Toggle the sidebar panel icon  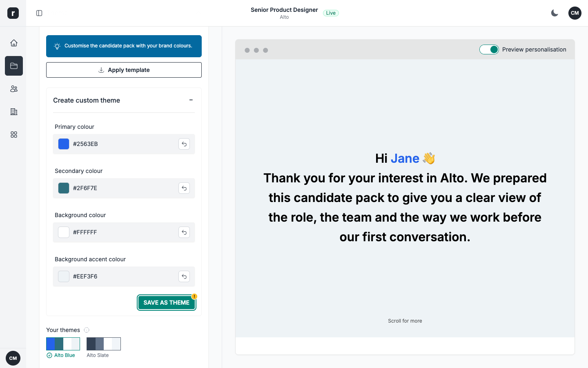[x=39, y=13]
